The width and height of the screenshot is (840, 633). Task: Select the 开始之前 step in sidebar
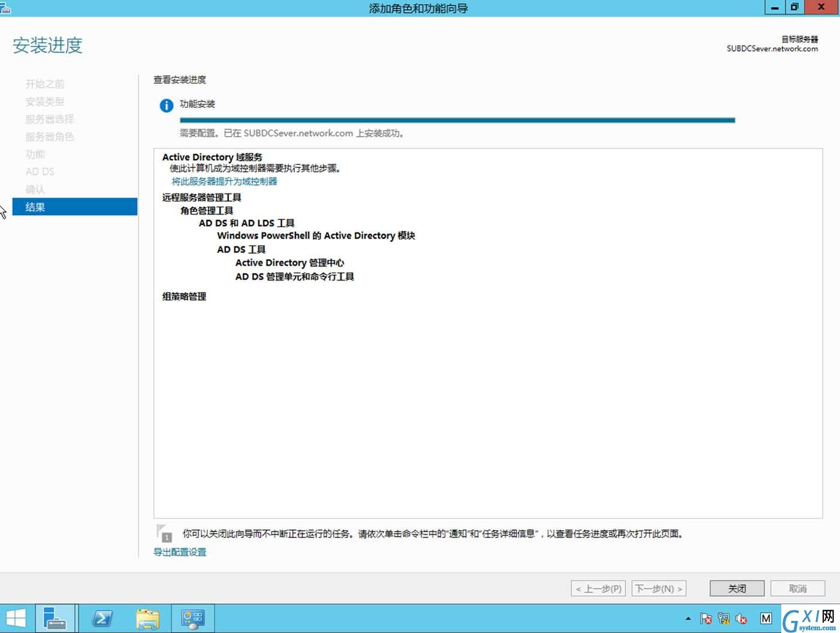[x=45, y=84]
